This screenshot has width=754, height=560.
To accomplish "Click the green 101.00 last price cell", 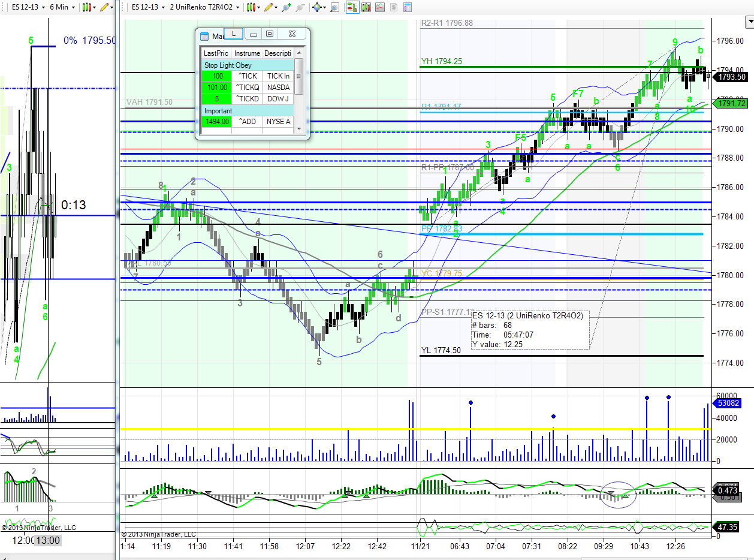I will (216, 88).
